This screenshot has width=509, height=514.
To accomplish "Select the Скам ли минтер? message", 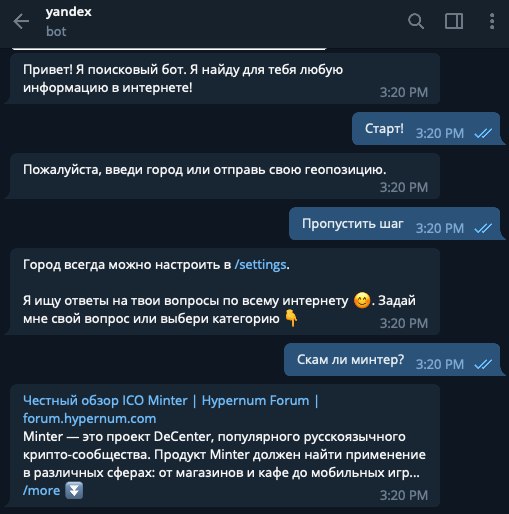I will tap(392, 360).
